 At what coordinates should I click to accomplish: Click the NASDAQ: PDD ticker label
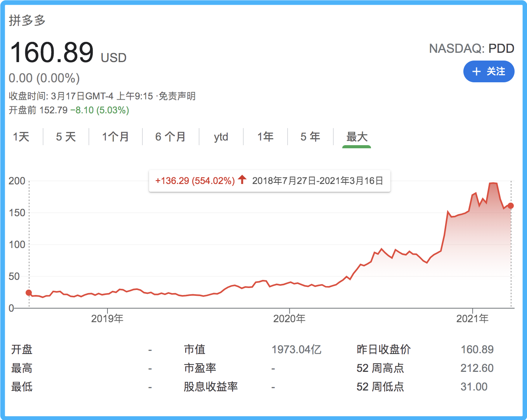coord(471,48)
